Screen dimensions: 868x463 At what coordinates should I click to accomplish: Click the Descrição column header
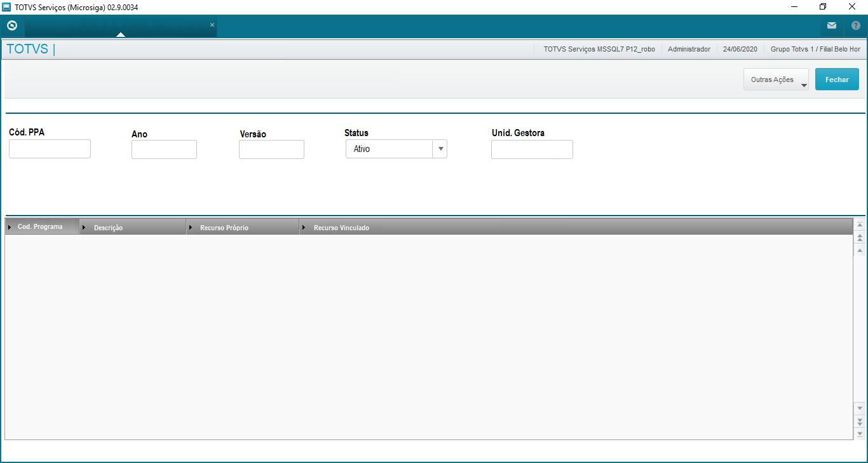133,228
